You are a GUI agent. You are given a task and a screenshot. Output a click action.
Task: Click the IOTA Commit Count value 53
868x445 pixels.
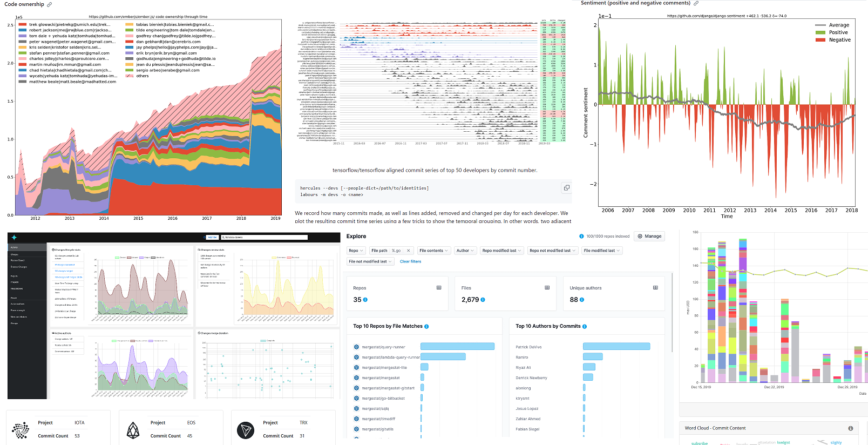(x=77, y=436)
